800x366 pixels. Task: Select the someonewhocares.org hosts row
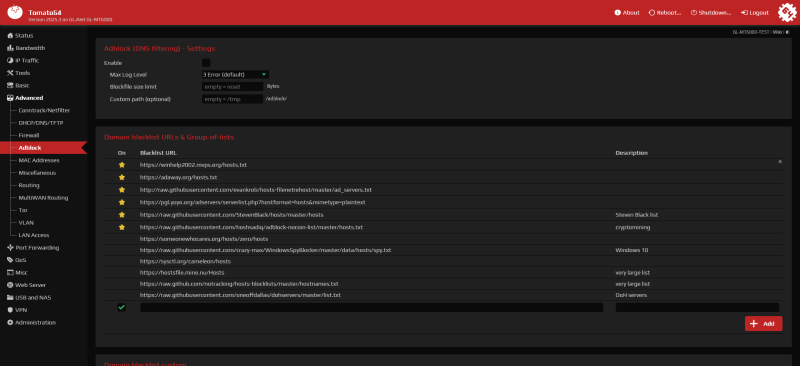point(444,239)
